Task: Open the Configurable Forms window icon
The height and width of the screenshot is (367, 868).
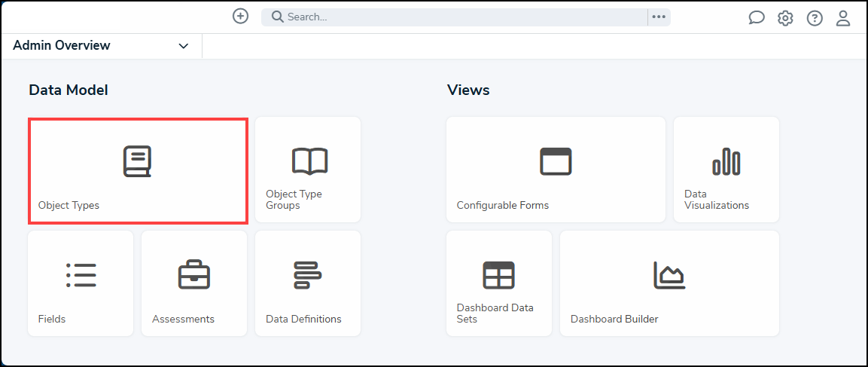Action: coord(556,161)
